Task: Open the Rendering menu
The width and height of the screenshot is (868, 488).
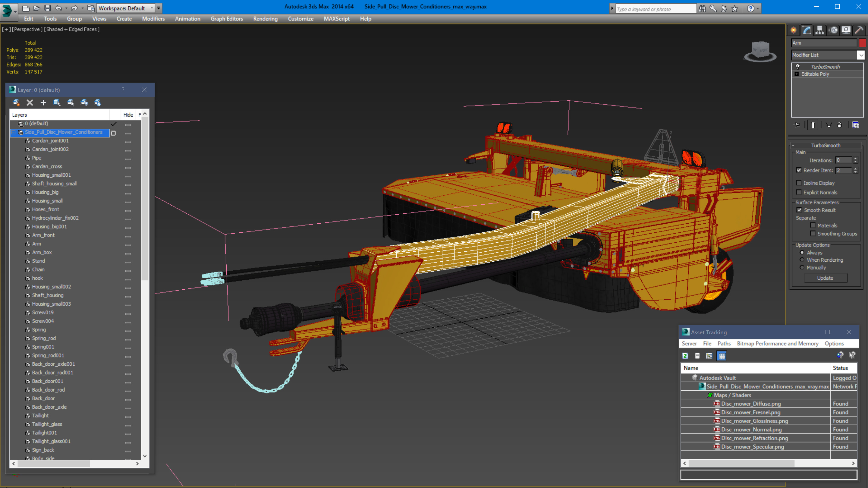Action: tap(265, 19)
